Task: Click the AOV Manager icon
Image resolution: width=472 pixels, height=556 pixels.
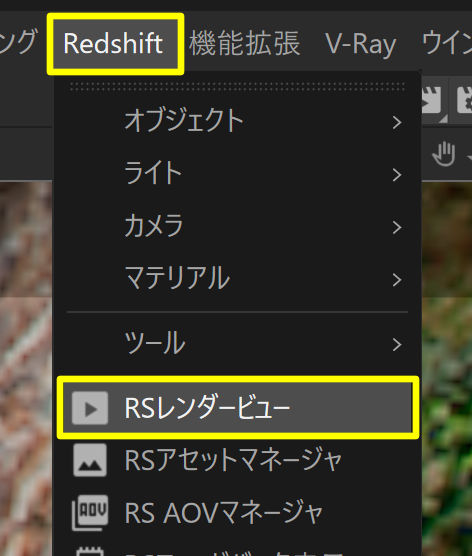Action: pos(90,513)
